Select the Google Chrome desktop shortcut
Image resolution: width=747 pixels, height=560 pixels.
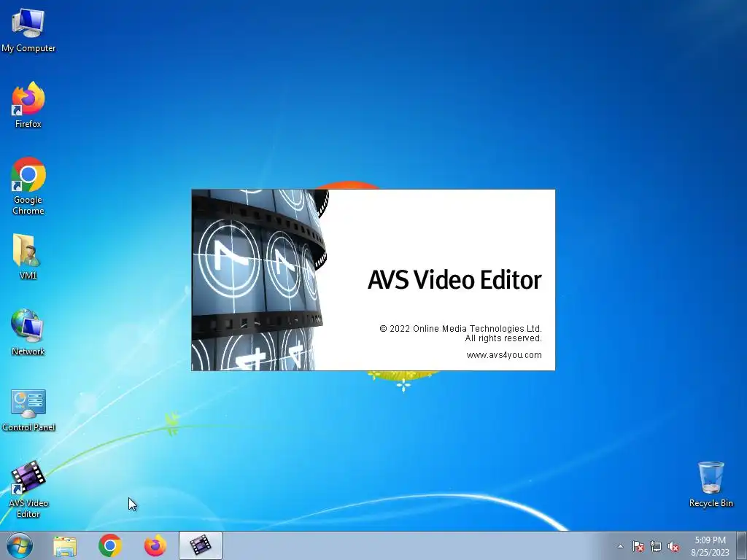tap(28, 186)
